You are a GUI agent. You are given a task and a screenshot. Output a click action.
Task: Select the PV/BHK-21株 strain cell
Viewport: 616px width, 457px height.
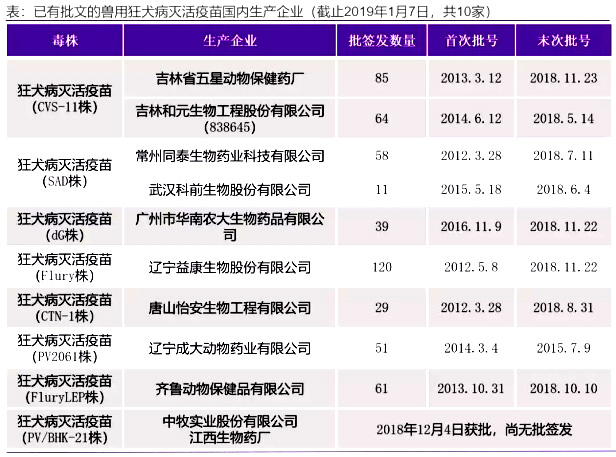[65, 429]
